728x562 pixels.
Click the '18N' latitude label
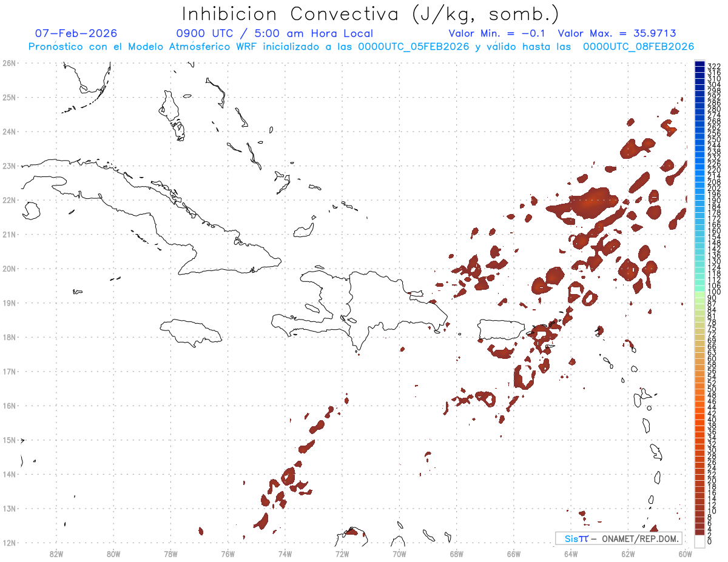(x=8, y=337)
